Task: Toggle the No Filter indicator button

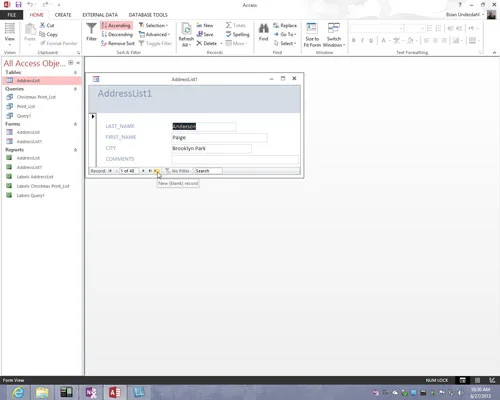Action: pos(178,171)
